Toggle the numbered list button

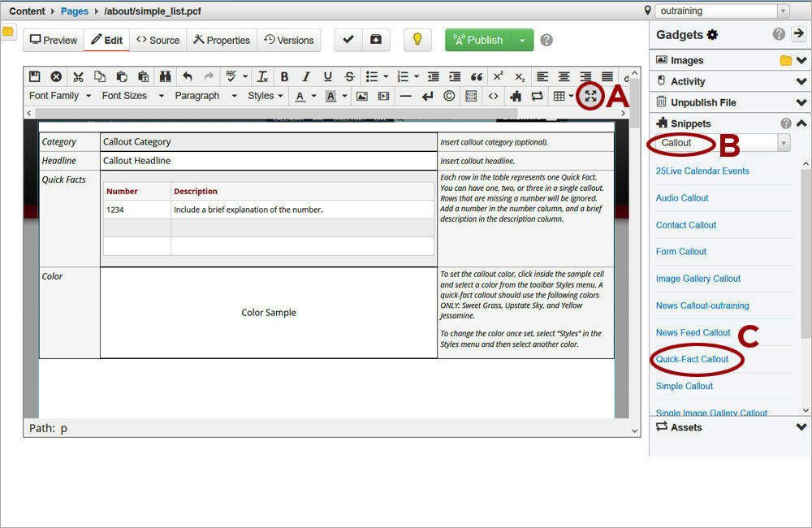[403, 76]
